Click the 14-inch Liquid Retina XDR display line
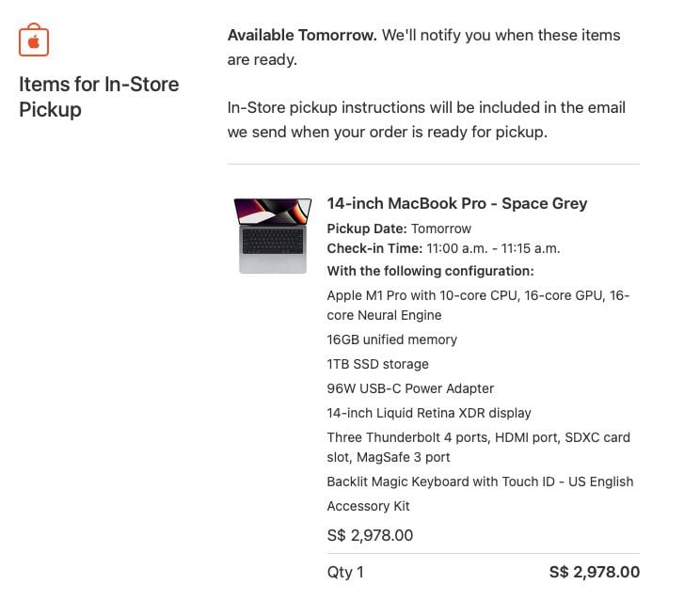 coord(429,413)
